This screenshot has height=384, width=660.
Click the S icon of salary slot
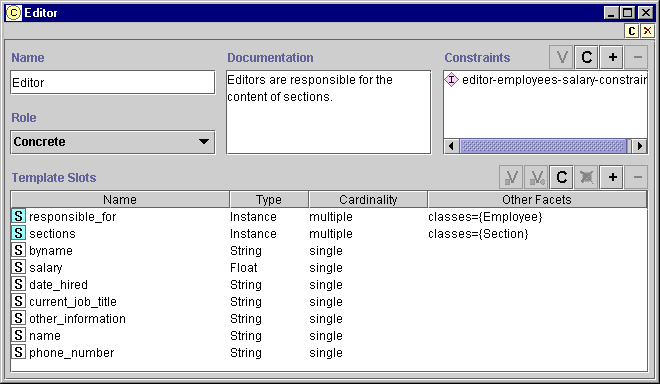19,267
